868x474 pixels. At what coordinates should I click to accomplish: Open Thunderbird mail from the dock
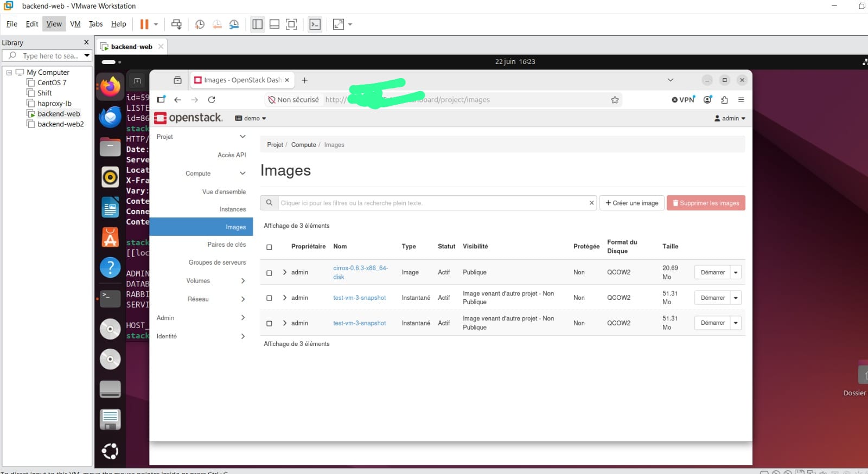(x=110, y=117)
